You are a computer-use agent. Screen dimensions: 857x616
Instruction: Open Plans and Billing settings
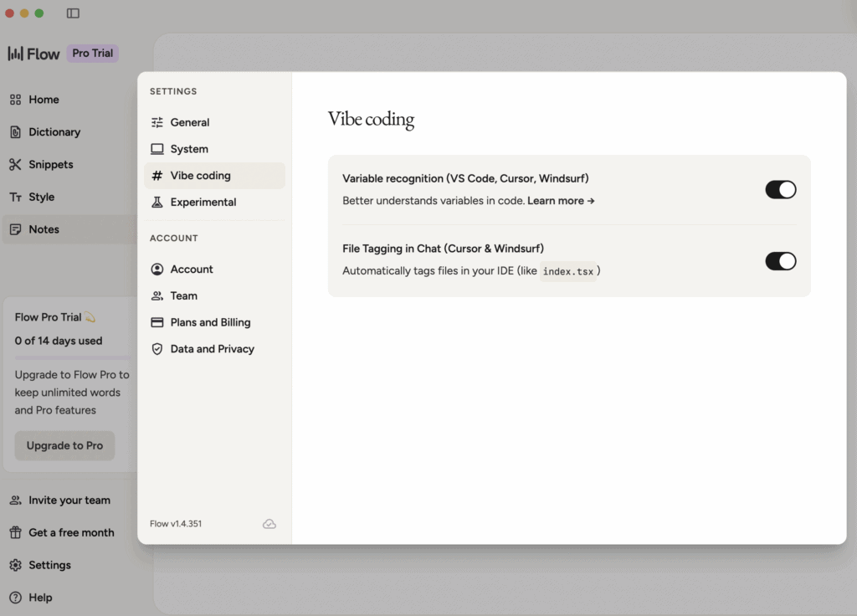point(210,322)
